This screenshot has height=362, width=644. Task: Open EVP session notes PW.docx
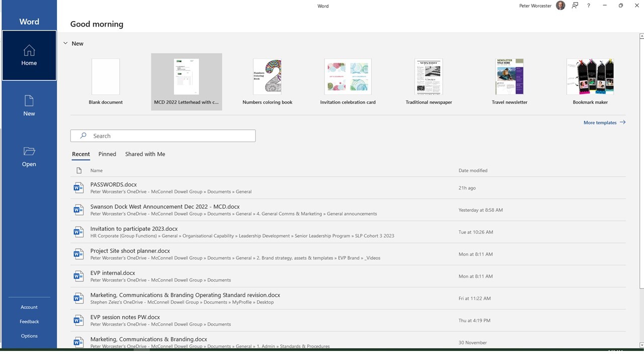(x=348, y=320)
